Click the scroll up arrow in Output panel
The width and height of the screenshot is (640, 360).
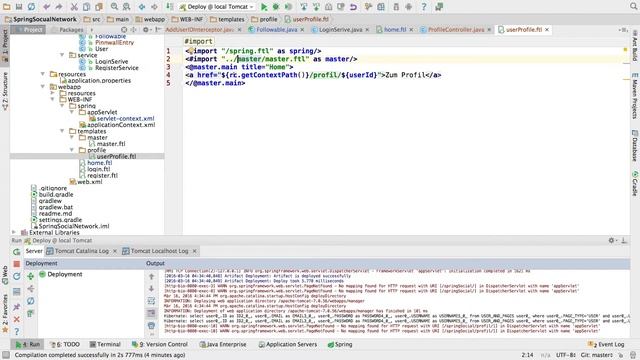(151, 277)
